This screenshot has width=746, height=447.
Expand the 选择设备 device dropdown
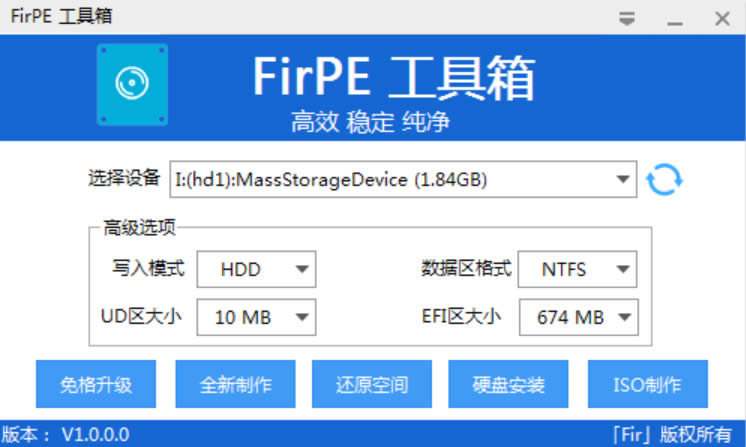tap(624, 180)
